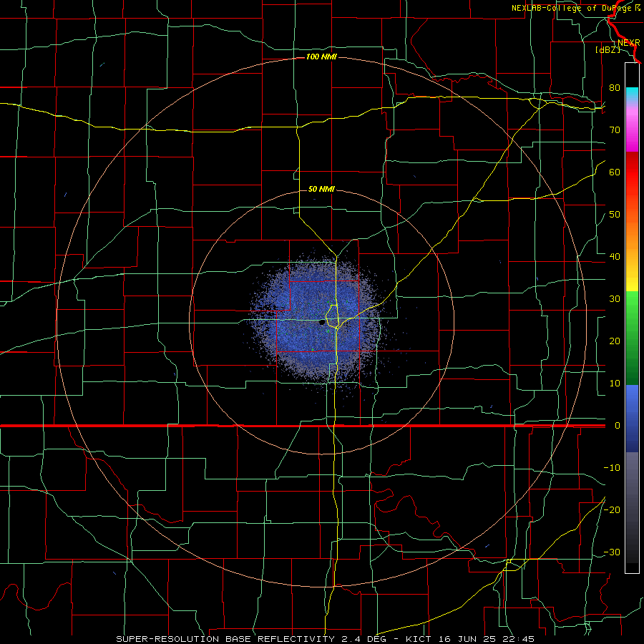Image resolution: width=644 pixels, height=644 pixels.
Task: Click the 50 NMI range ring label
Action: (321, 190)
